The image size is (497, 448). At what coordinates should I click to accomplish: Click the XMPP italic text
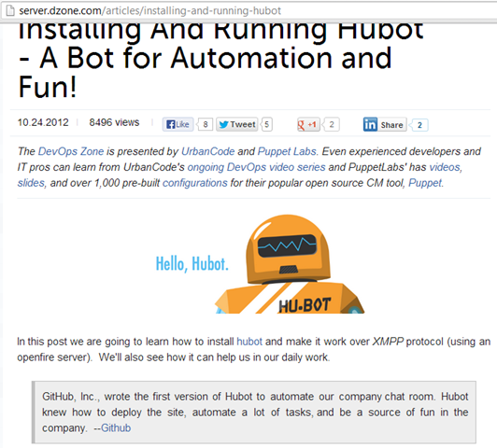(x=388, y=342)
